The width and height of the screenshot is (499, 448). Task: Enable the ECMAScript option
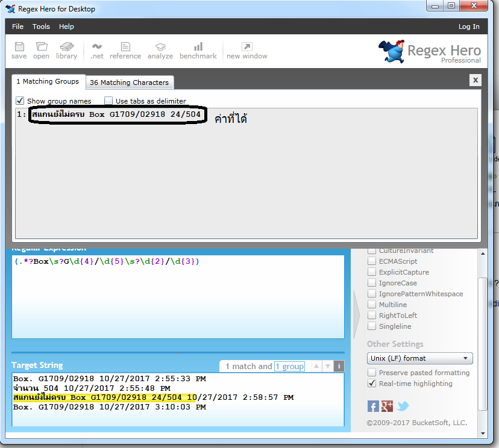tap(372, 261)
